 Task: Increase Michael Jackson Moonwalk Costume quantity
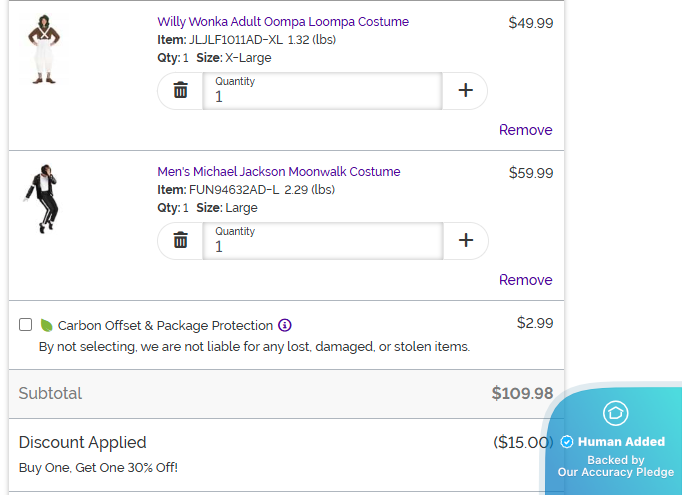coord(465,241)
